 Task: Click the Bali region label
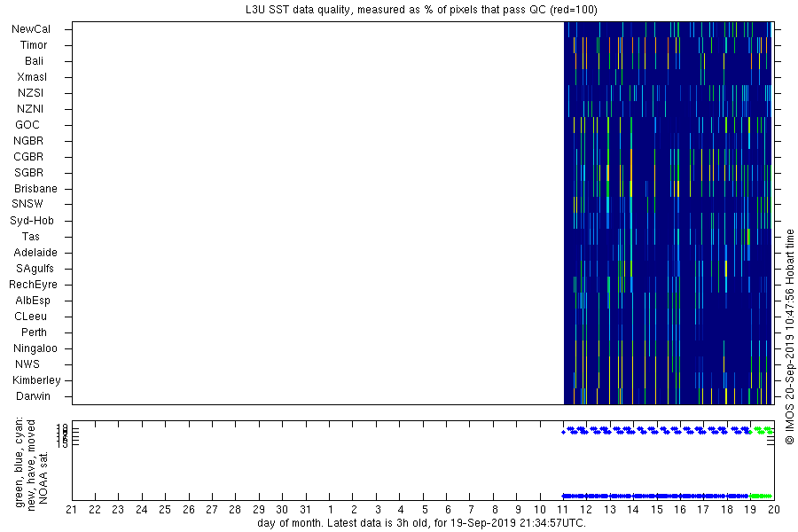tap(34, 61)
